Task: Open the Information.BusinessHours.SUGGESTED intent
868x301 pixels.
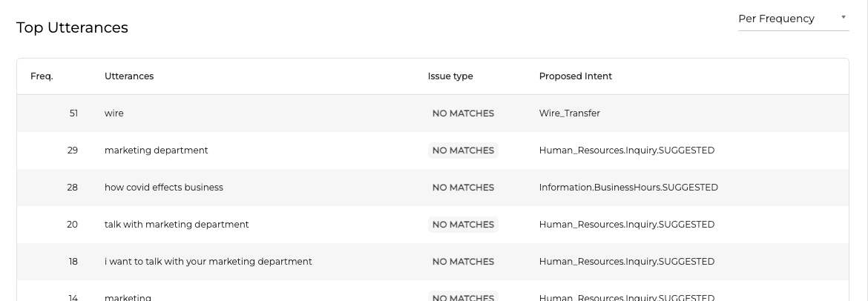Action: click(628, 188)
